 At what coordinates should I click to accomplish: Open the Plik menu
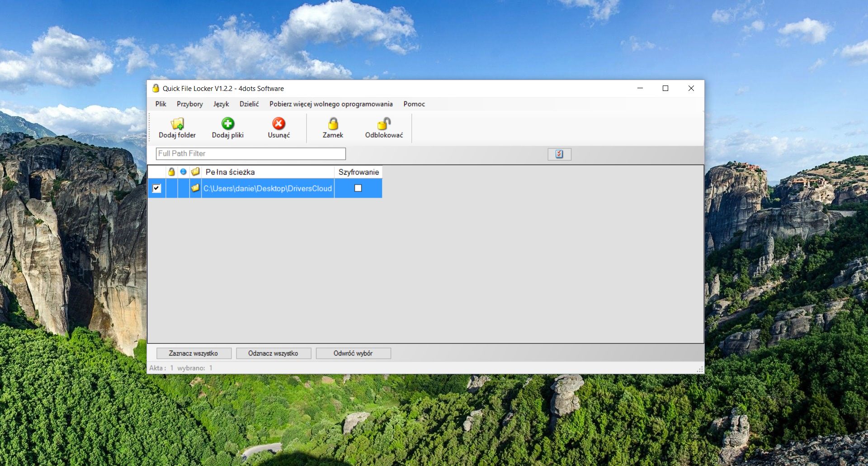tap(160, 104)
